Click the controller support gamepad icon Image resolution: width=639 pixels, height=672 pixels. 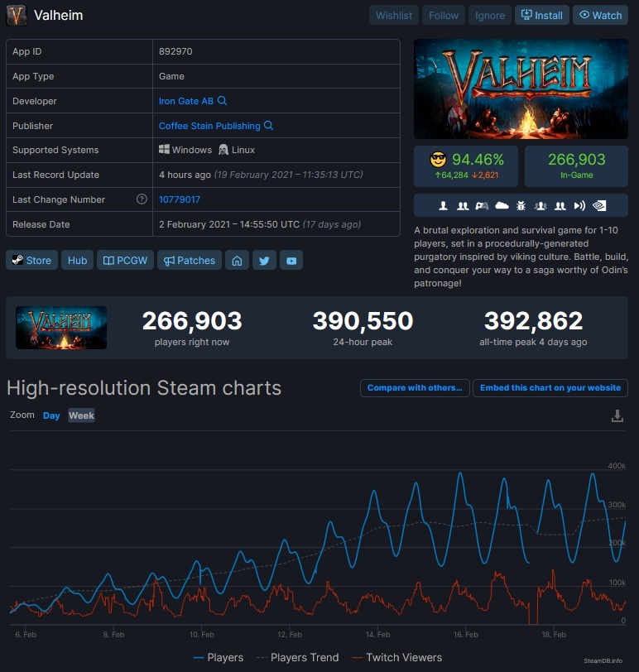[482, 206]
